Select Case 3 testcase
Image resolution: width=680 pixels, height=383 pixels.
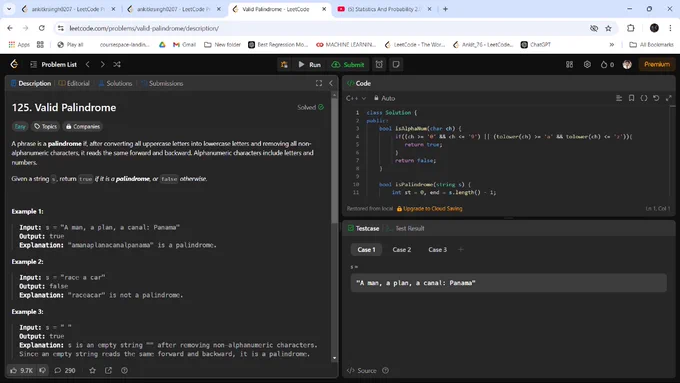click(x=437, y=249)
